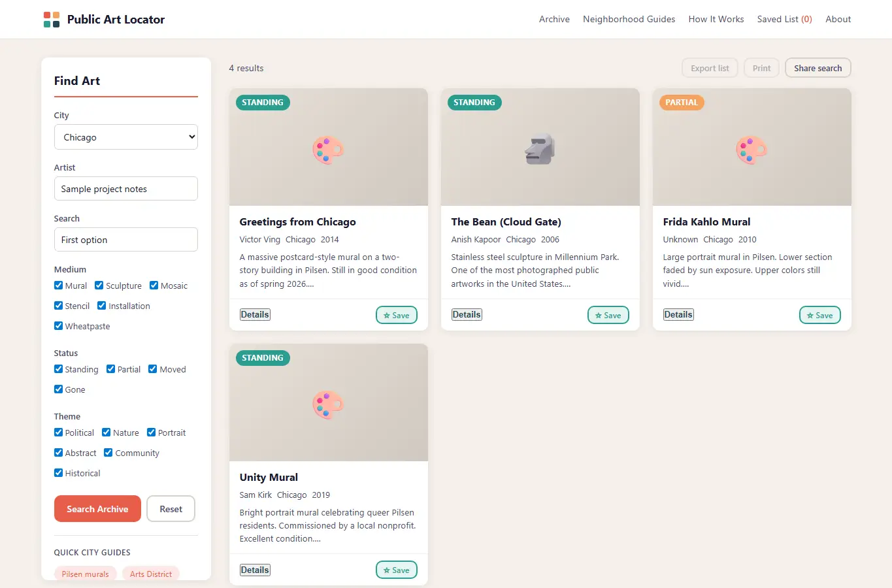Image resolution: width=892 pixels, height=588 pixels.
Task: Toggle the Portrait theme checkbox
Action: pyautogui.click(x=152, y=433)
